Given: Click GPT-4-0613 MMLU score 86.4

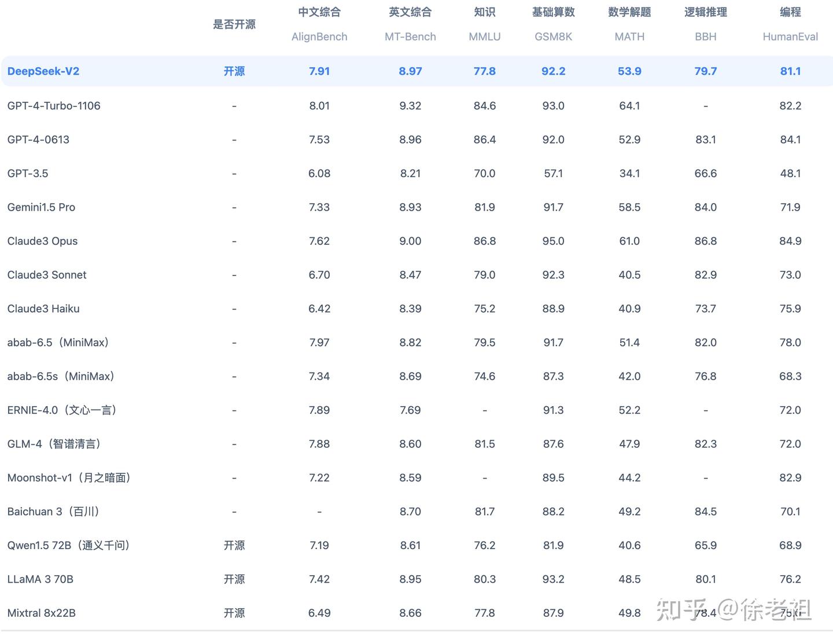Looking at the screenshot, I should click(x=485, y=139).
